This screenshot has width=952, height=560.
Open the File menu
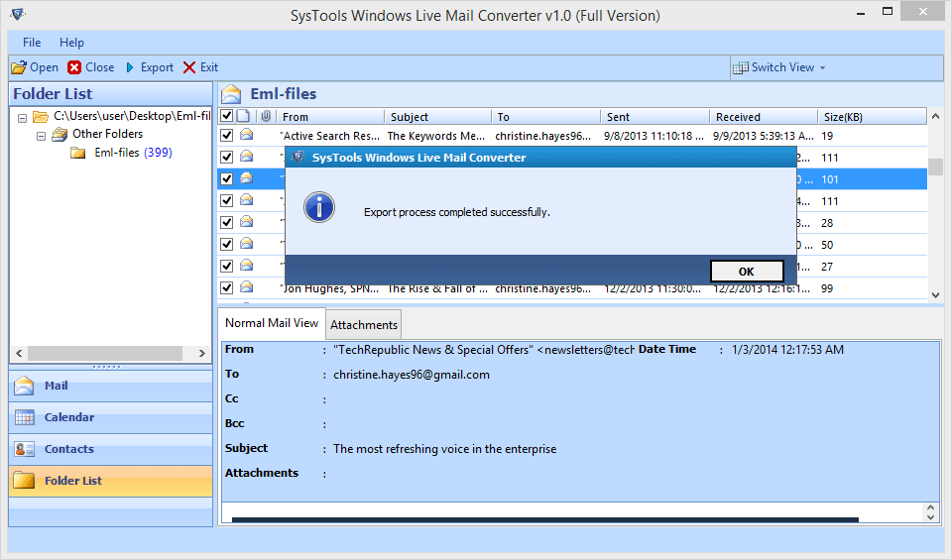pos(32,43)
